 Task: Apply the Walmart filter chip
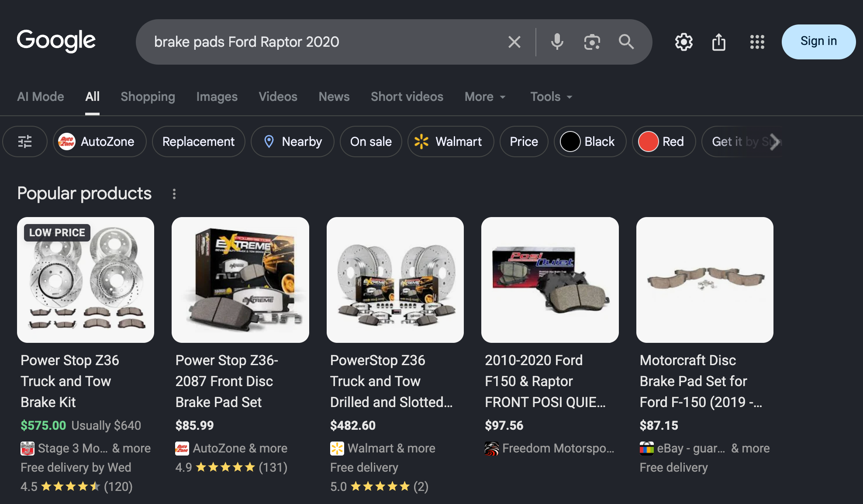pyautogui.click(x=451, y=142)
